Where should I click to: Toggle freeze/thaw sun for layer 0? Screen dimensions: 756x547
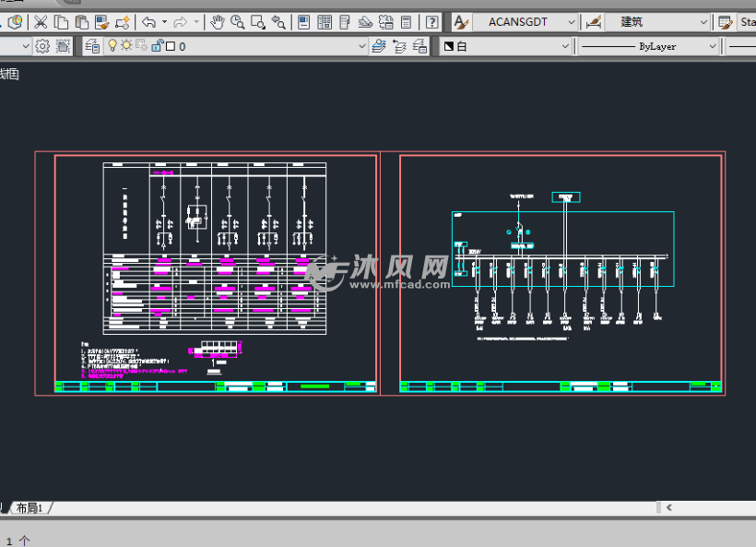tap(126, 46)
